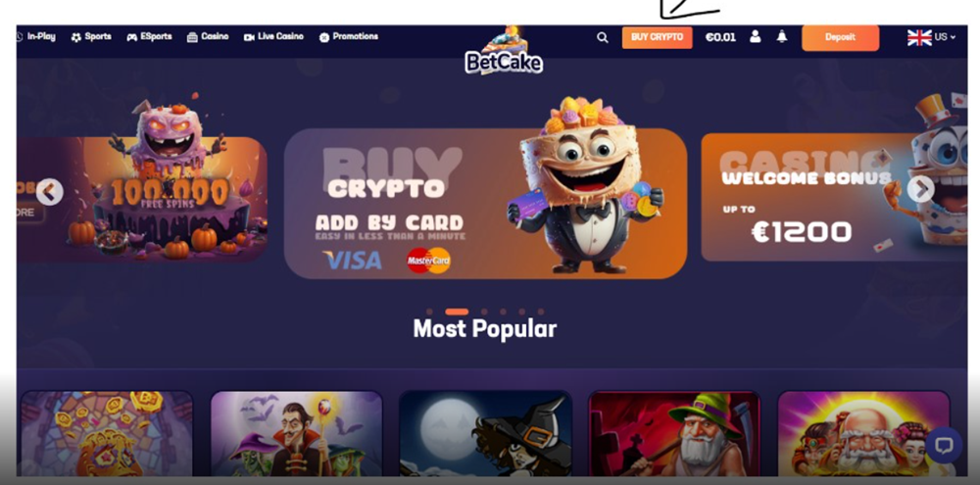Select the active orange carousel indicator
The image size is (980, 485).
[457, 312]
